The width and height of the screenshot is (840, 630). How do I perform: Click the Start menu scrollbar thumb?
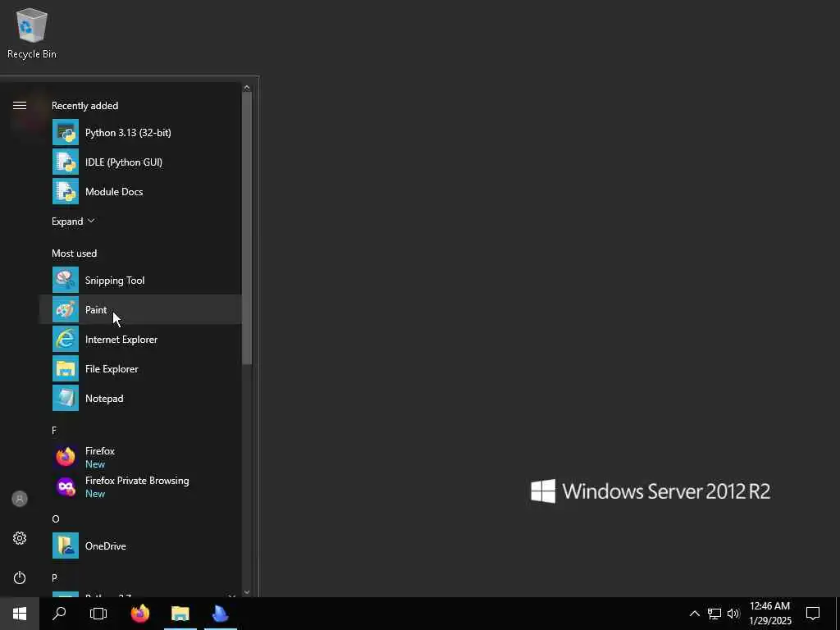[247, 228]
